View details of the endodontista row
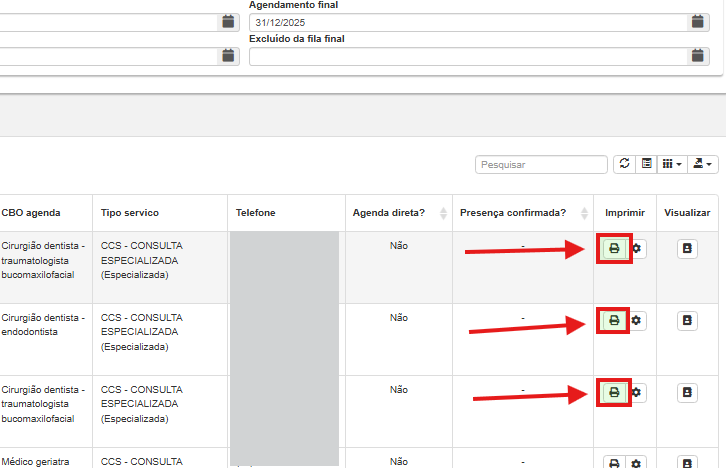 coord(687,321)
